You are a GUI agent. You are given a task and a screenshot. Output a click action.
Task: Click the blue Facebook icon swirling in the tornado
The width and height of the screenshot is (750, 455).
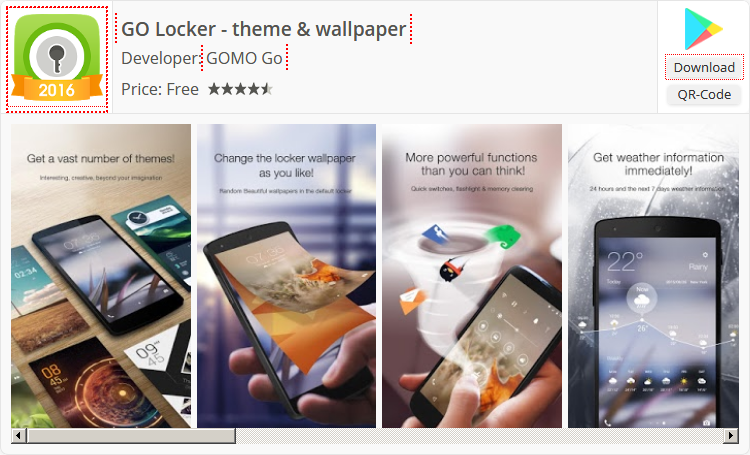[x=436, y=234]
